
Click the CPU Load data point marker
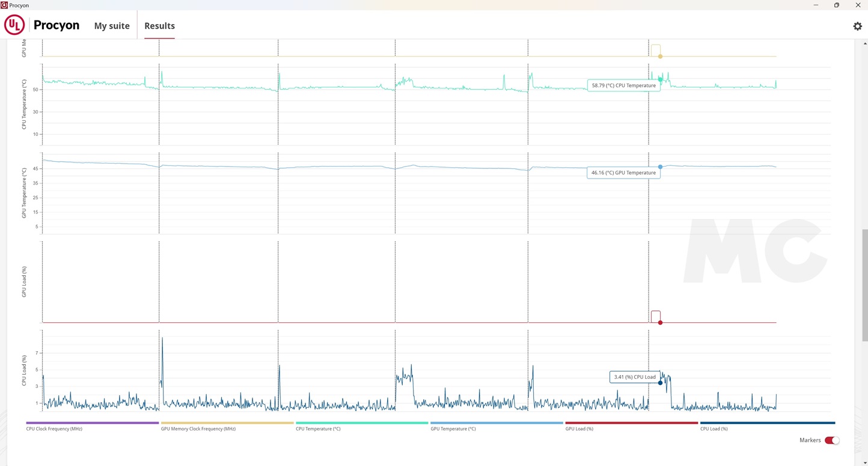click(660, 383)
